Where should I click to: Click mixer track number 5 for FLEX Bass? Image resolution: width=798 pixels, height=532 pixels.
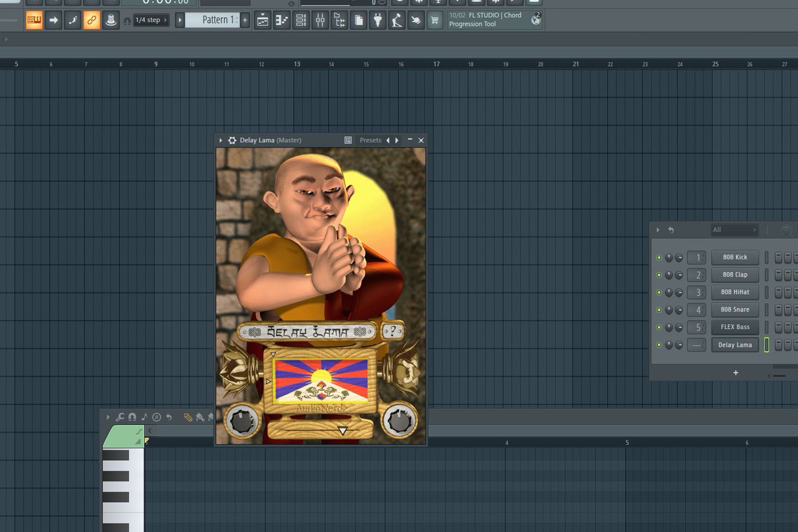[x=696, y=327]
